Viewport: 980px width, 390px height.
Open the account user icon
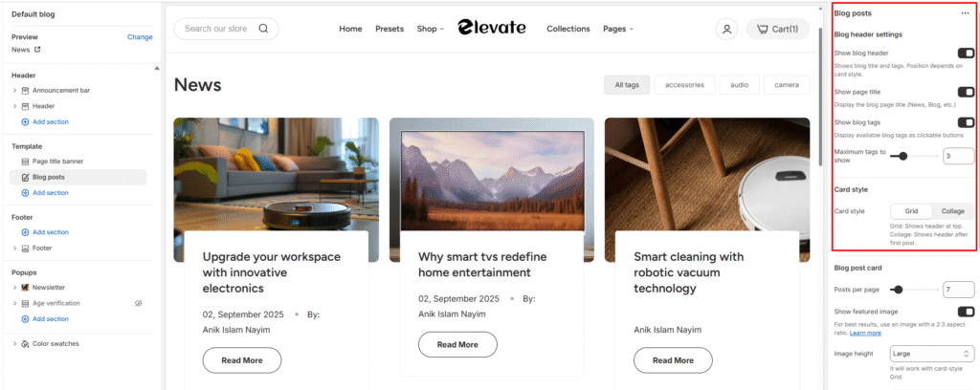point(726,29)
